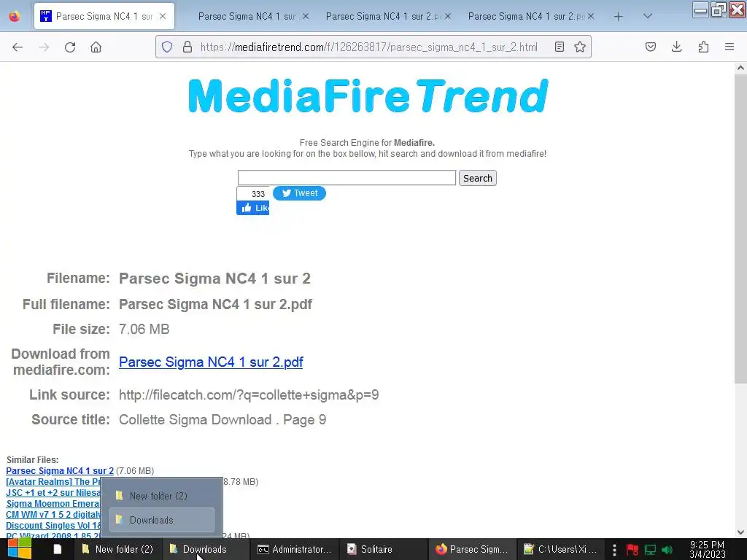The height and width of the screenshot is (560, 747).
Task: Click the page scrollbar down arrow
Action: tap(740, 532)
